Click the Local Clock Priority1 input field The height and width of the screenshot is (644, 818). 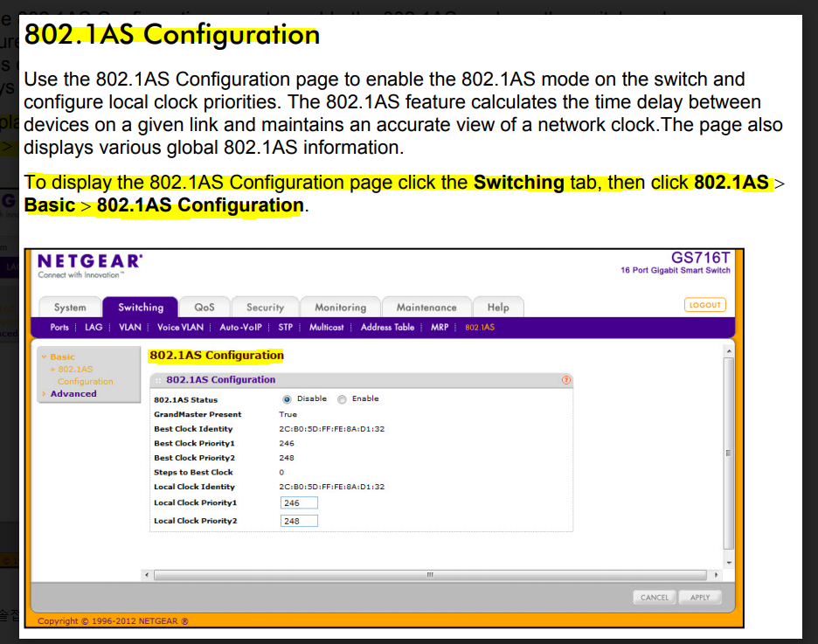[x=299, y=502]
